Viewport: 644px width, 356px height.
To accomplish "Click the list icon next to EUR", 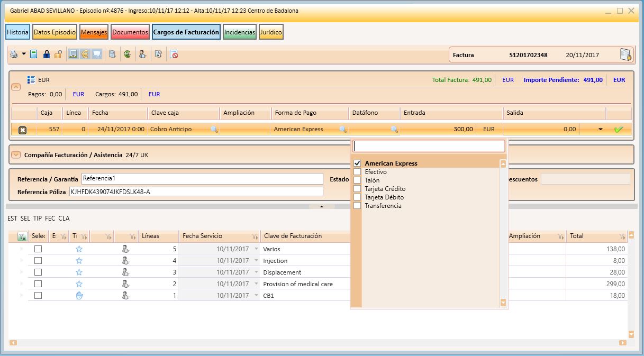I will [31, 80].
